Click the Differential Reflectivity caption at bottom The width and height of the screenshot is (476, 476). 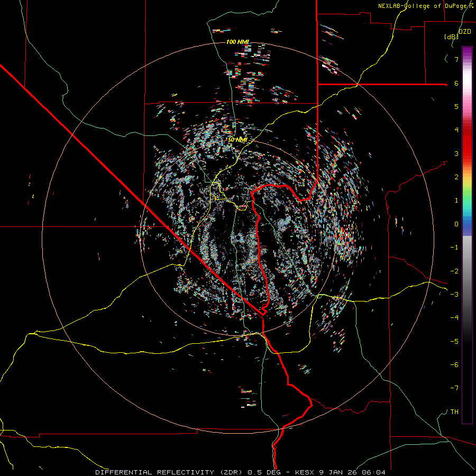point(241,472)
